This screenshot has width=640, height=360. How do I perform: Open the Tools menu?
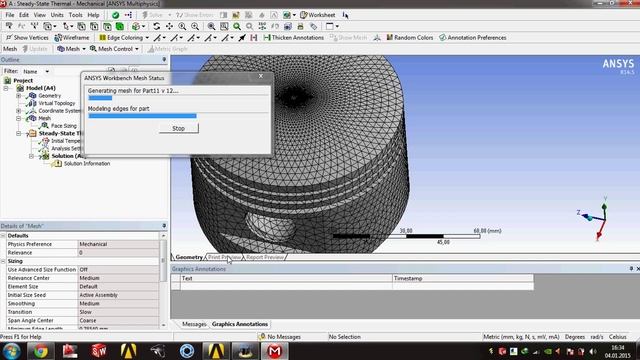[76, 15]
